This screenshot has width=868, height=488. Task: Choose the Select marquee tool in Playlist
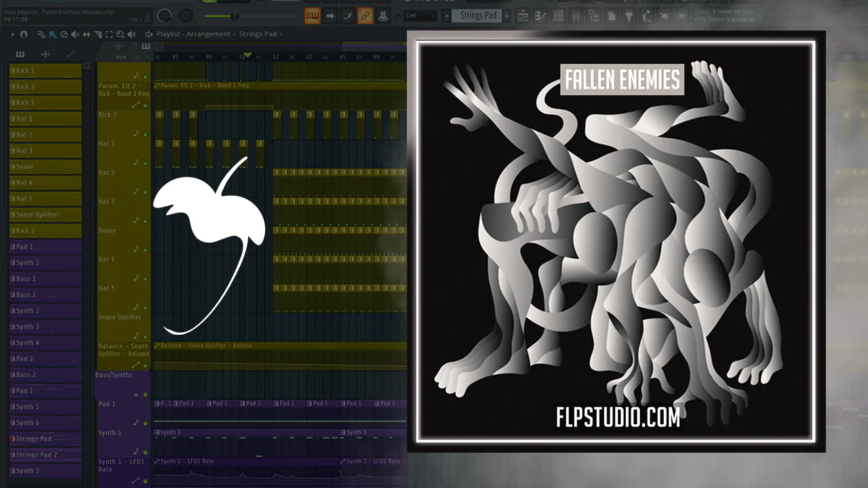pos(109,34)
